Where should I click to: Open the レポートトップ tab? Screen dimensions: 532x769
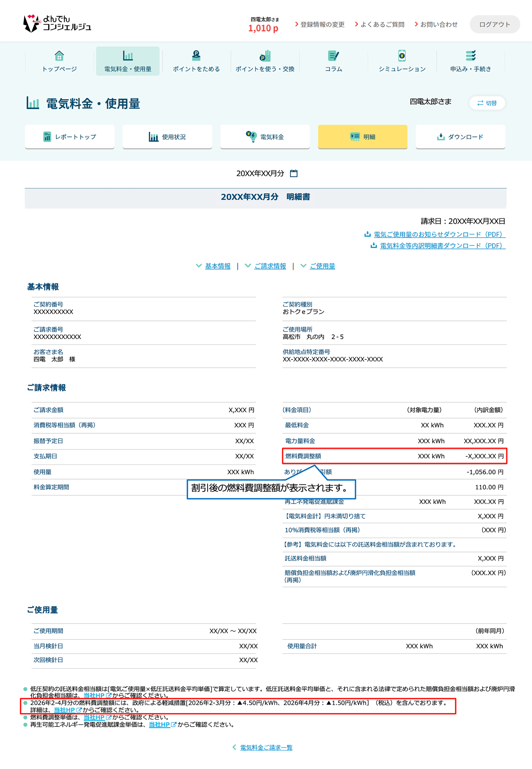tap(70, 137)
